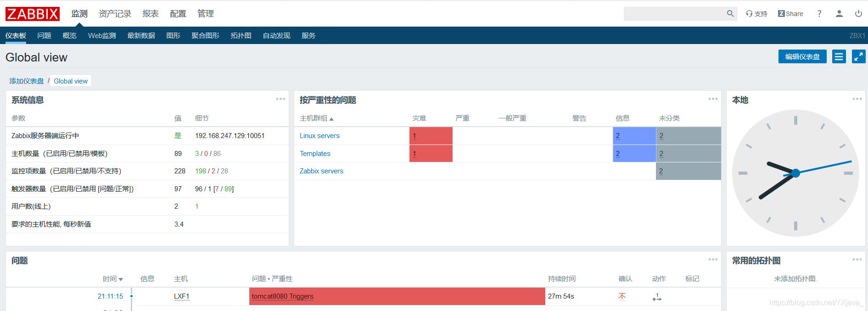Open the Linux servers host group

319,136
